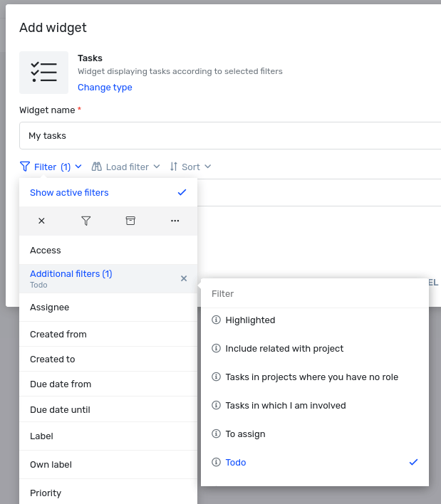
Task: Select the Assignee filter entry
Action: point(108,308)
